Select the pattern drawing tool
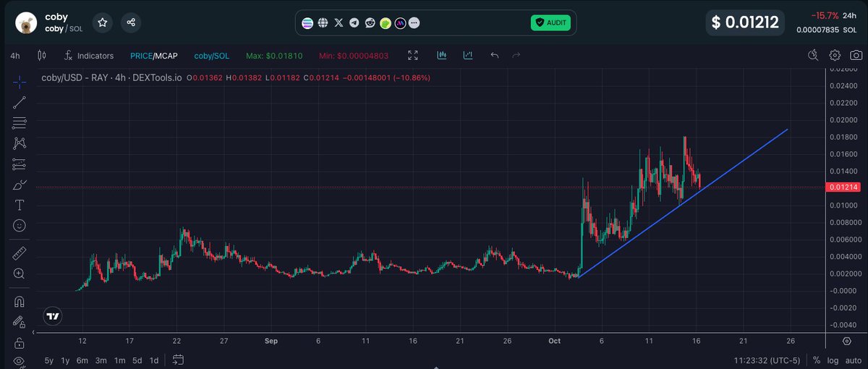Image resolution: width=868 pixels, height=369 pixels. [20, 144]
